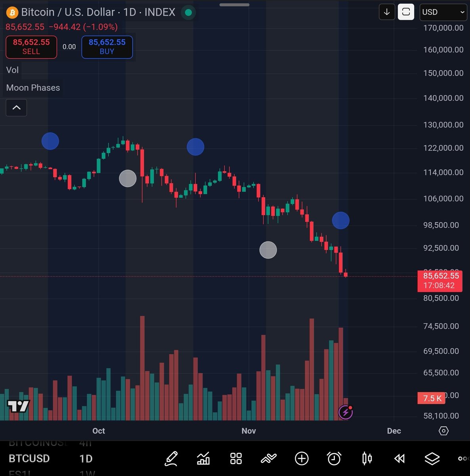Create an alert with the alarm clock icon

[334, 459]
